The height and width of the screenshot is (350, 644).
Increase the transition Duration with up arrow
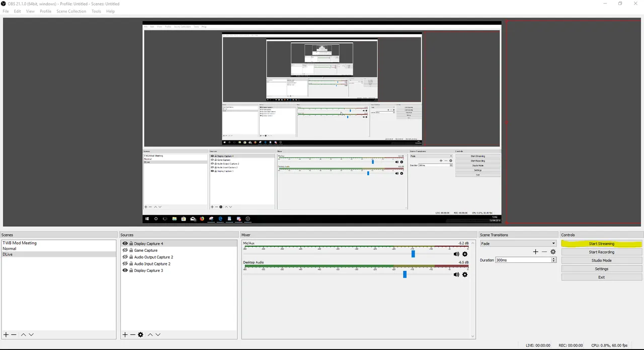click(x=553, y=259)
